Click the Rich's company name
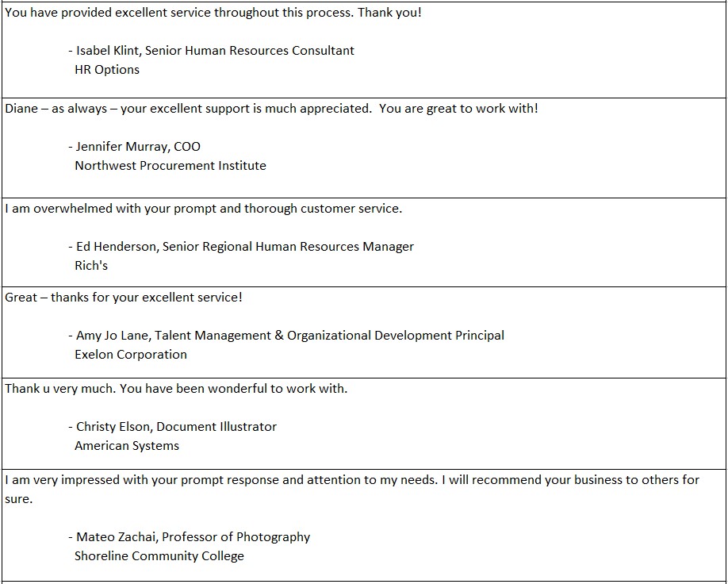The image size is (728, 584). coord(91,265)
